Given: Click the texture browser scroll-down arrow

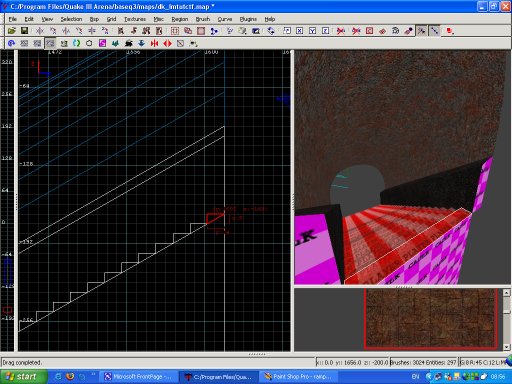Looking at the screenshot, I should pyautogui.click(x=507, y=347).
